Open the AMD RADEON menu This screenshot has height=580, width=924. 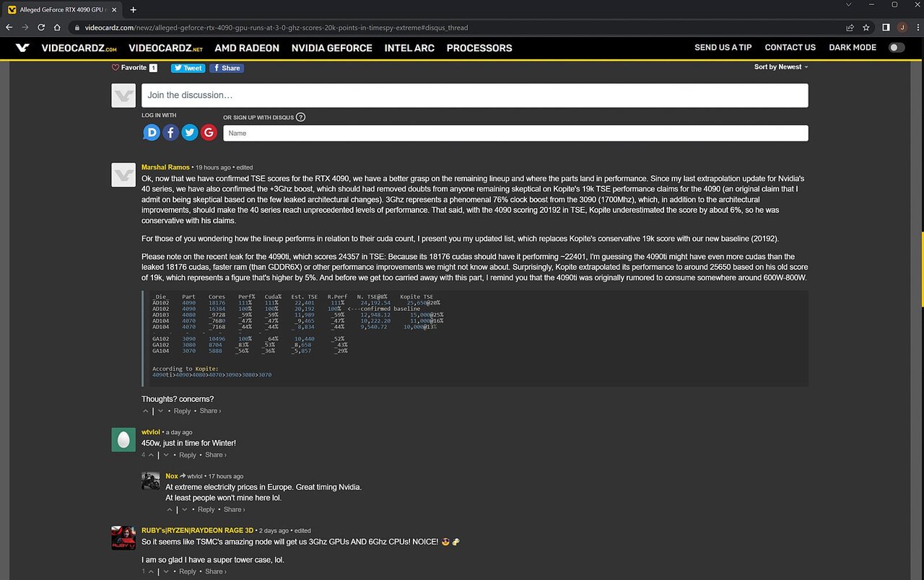[247, 48]
